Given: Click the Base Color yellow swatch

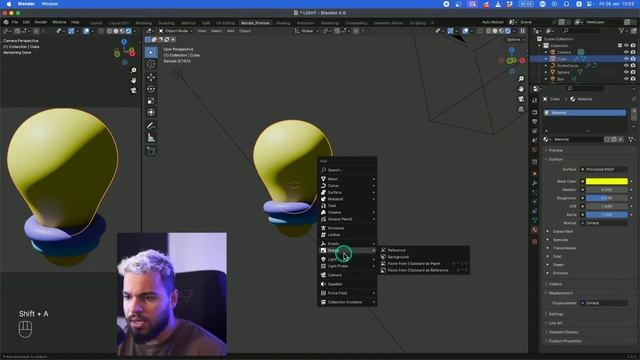Looking at the screenshot, I should click(607, 181).
